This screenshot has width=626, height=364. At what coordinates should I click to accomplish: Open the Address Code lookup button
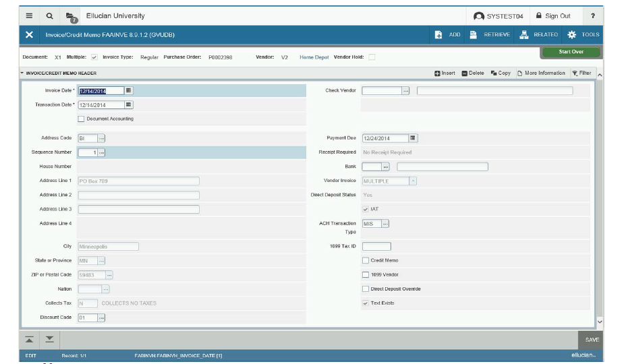click(101, 138)
